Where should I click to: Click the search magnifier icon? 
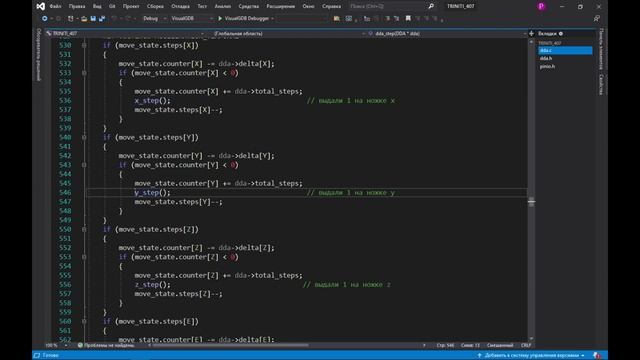431,6
